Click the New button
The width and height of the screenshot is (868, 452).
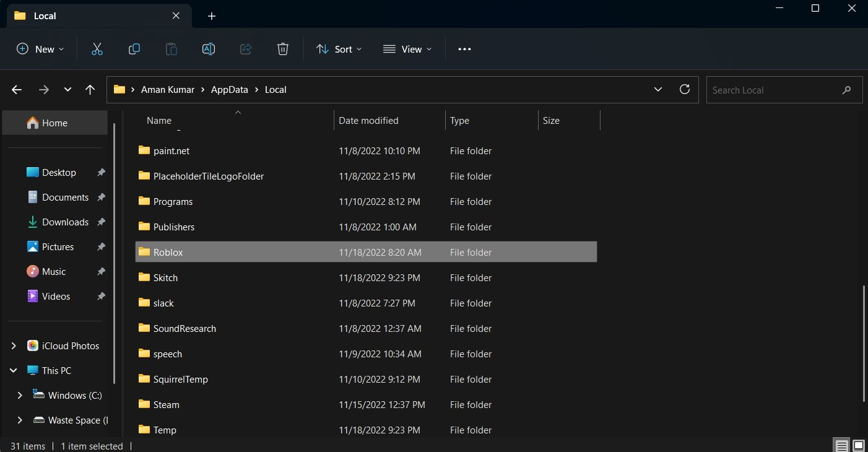coord(40,49)
